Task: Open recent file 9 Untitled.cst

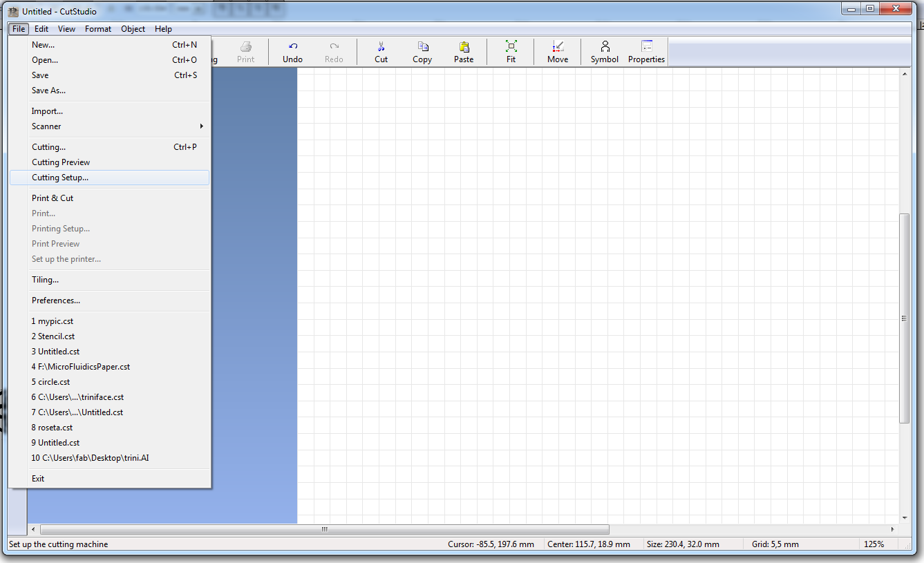Action: coord(109,443)
